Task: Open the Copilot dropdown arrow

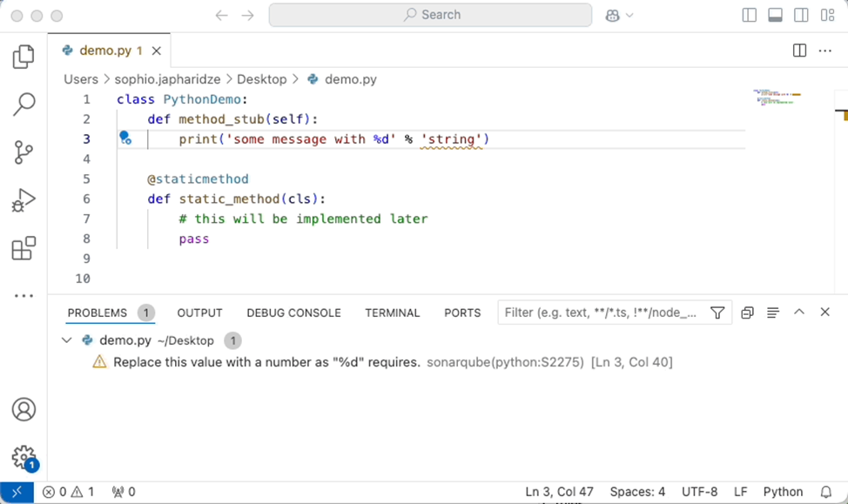Action: tap(629, 16)
